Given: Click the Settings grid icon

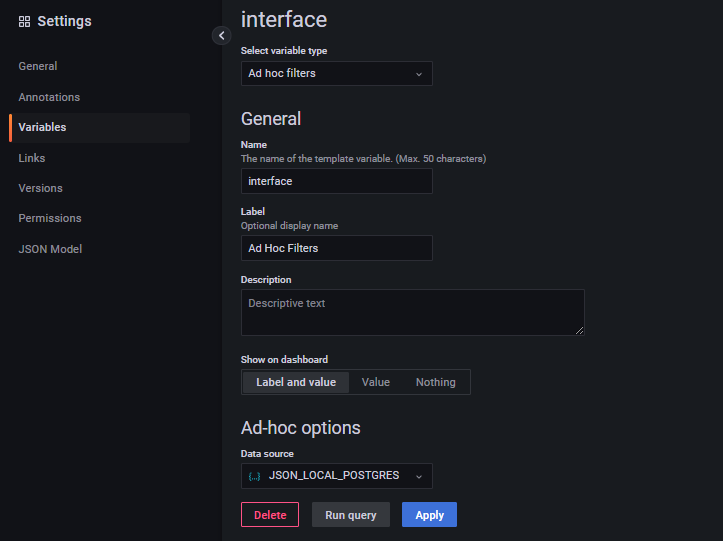Looking at the screenshot, I should pos(24,21).
